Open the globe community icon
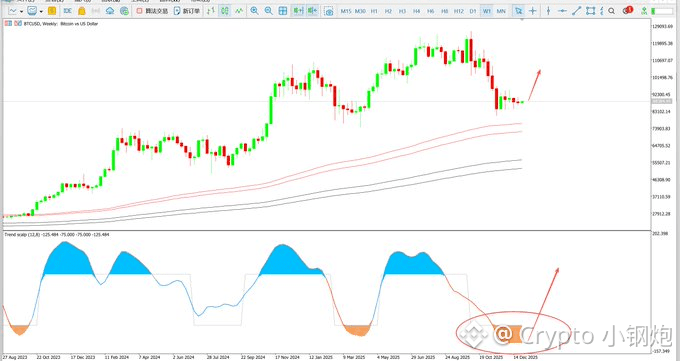The width and height of the screenshot is (680, 361). pos(124,11)
